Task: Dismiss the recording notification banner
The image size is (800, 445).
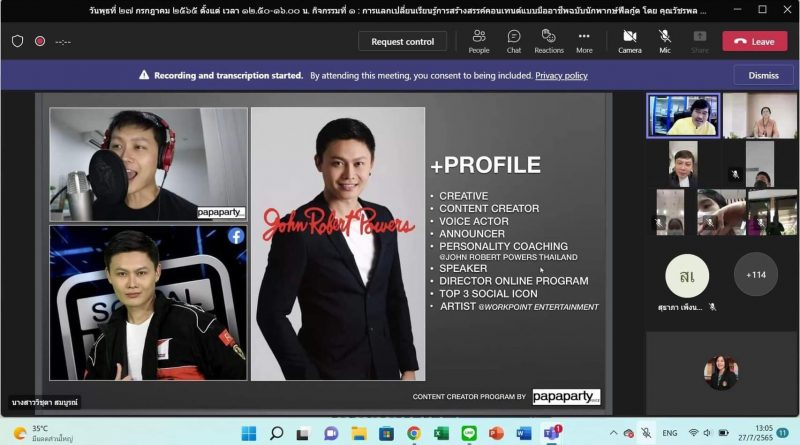Action: (x=763, y=76)
